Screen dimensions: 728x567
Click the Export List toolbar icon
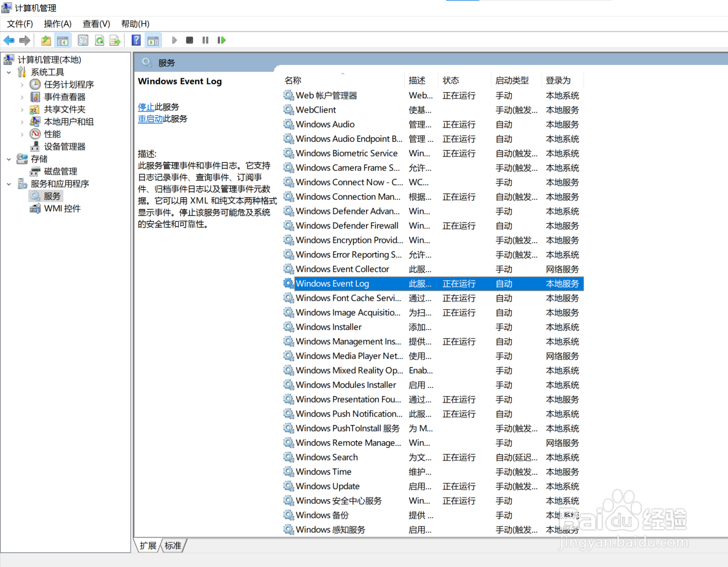[115, 40]
